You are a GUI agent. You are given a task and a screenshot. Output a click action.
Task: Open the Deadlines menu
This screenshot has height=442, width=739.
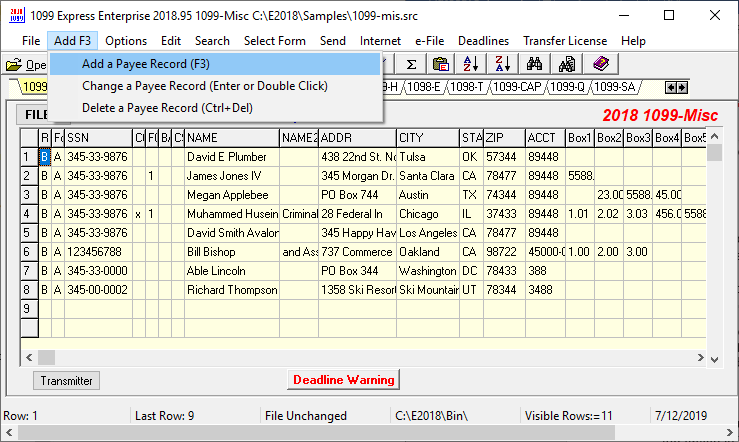click(483, 41)
